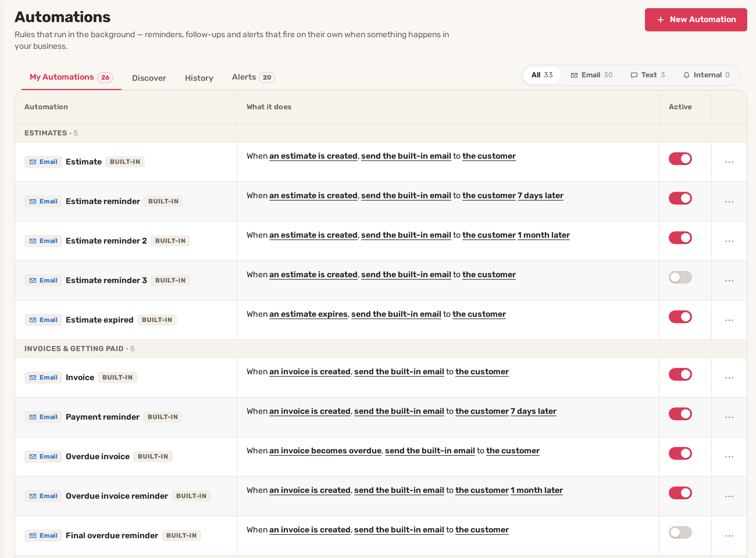
Task: Enable Final overdue reminder toggle
Action: tap(680, 532)
